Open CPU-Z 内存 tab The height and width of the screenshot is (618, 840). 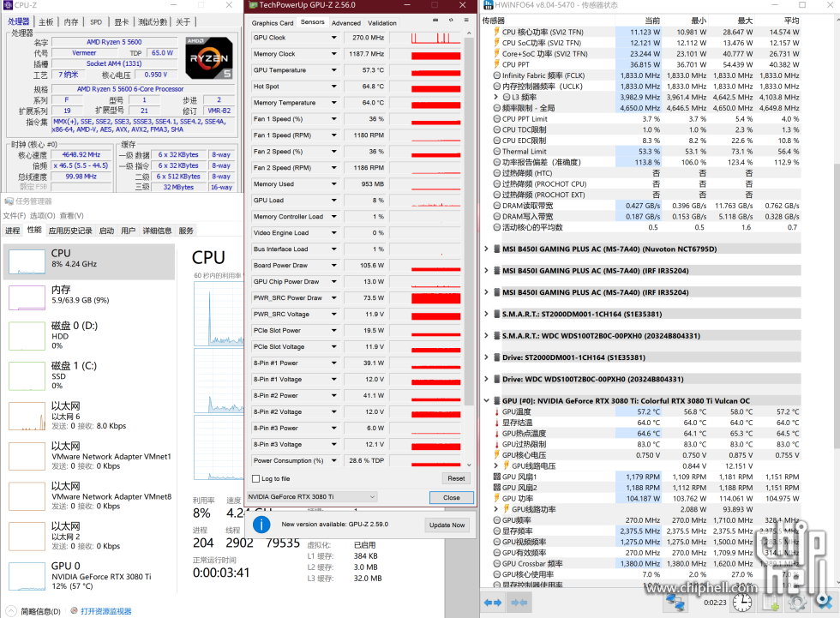(x=70, y=22)
